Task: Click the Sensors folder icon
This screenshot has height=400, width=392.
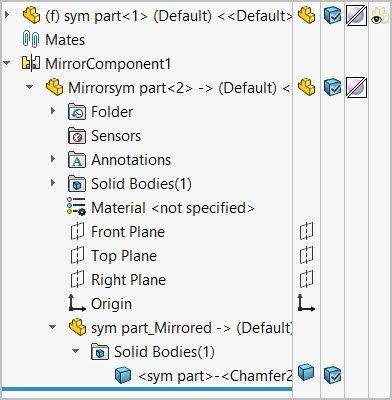Action: tap(77, 136)
